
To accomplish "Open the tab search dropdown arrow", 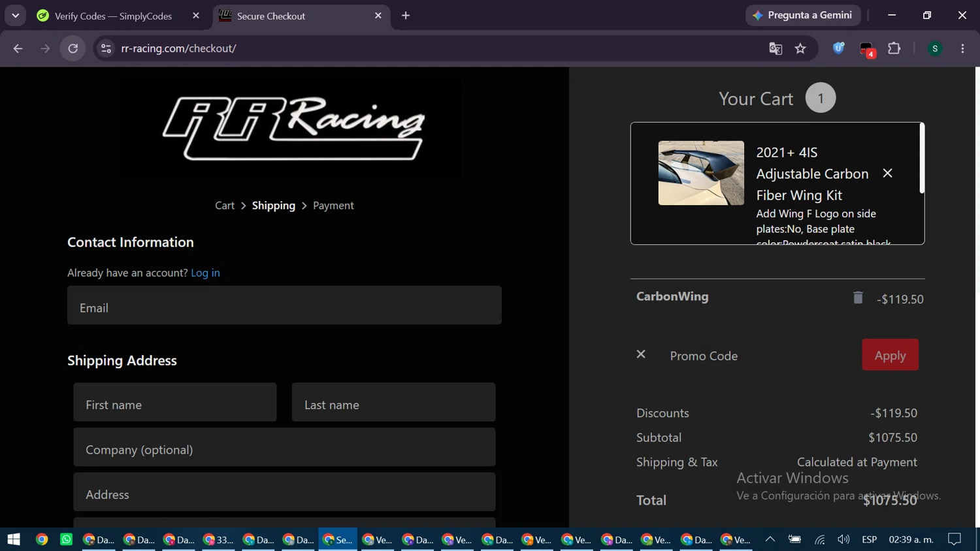I will [15, 16].
